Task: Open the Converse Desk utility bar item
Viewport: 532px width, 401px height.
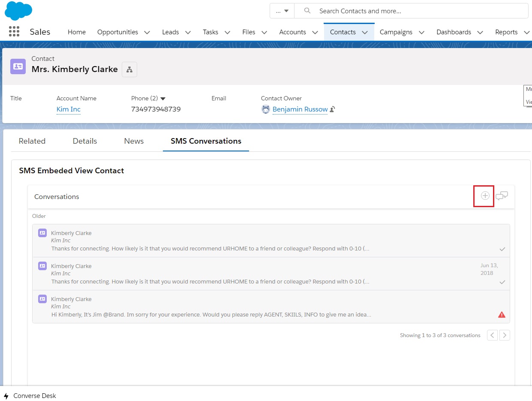Action: (30, 396)
